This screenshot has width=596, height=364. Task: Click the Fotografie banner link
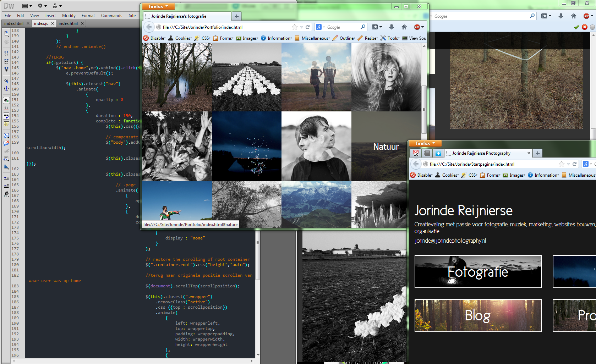[478, 272]
